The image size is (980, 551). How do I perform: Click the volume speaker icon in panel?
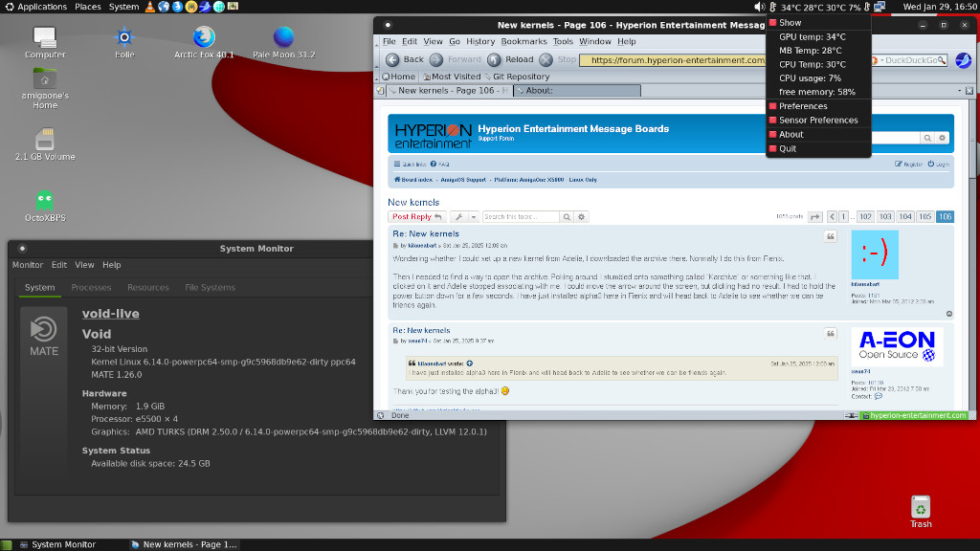[759, 7]
